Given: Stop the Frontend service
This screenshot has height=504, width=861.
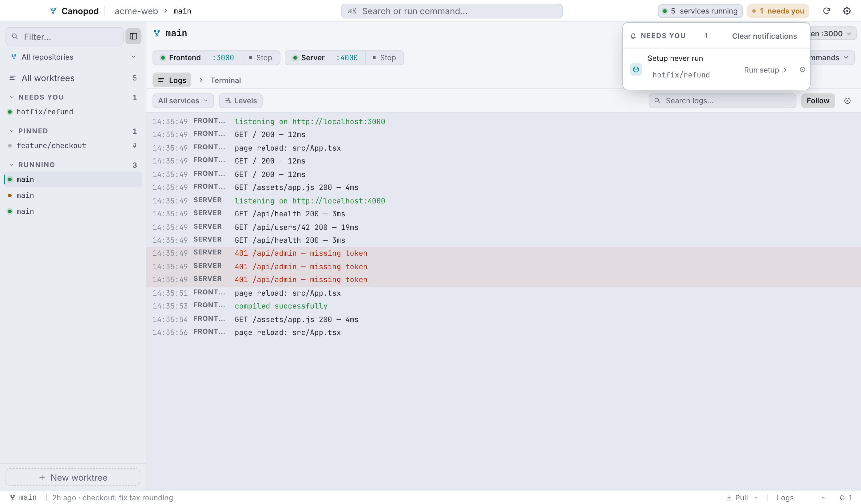Looking at the screenshot, I should (261, 58).
